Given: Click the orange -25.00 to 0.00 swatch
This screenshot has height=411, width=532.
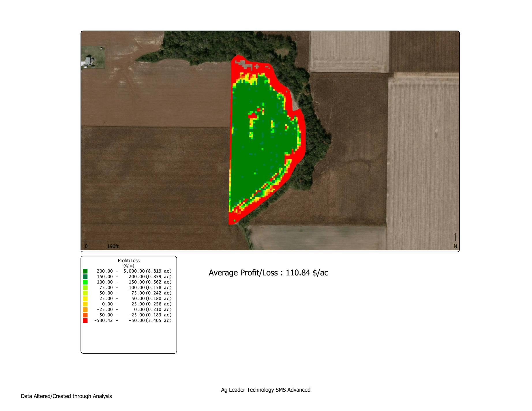Looking at the screenshot, I should 85,309.
